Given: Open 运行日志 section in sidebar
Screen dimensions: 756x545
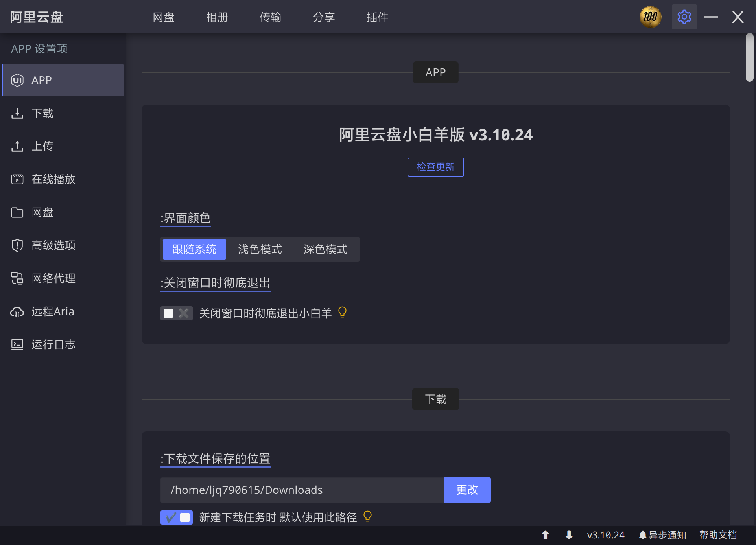Looking at the screenshot, I should [x=53, y=344].
